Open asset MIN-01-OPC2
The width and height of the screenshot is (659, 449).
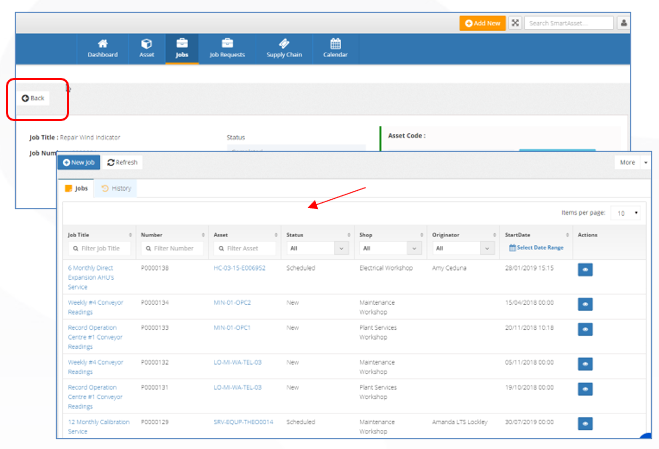[x=232, y=303]
